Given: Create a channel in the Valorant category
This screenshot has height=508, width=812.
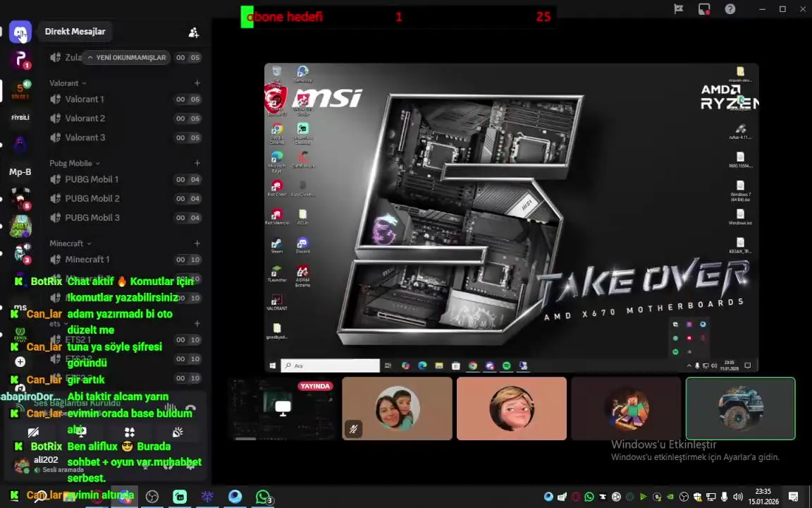Looking at the screenshot, I should tap(197, 83).
